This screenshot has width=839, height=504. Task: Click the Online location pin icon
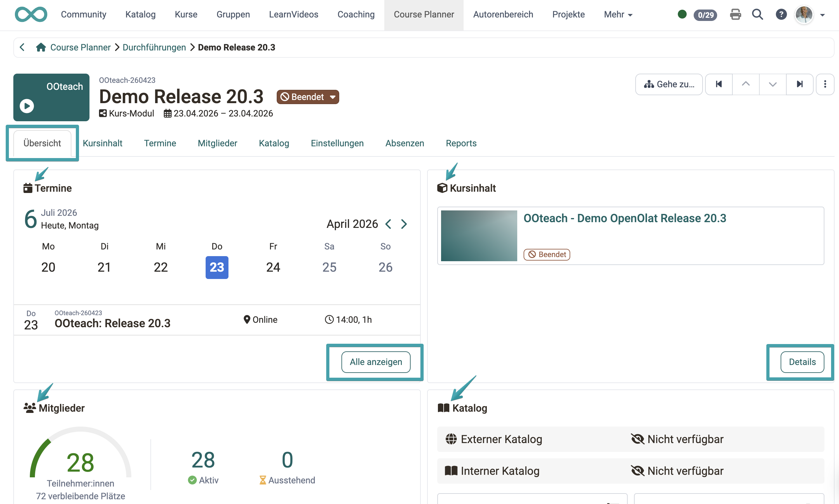(247, 320)
